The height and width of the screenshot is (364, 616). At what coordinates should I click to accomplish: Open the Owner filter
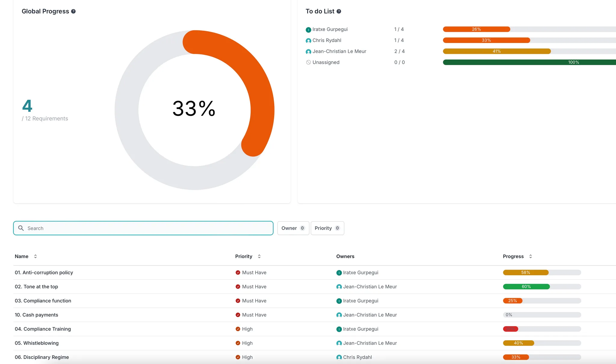[293, 228]
